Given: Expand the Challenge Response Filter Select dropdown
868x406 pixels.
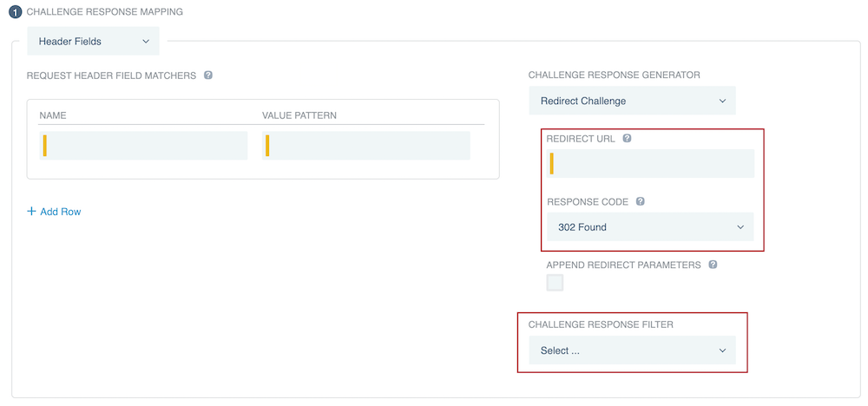Looking at the screenshot, I should click(x=632, y=350).
